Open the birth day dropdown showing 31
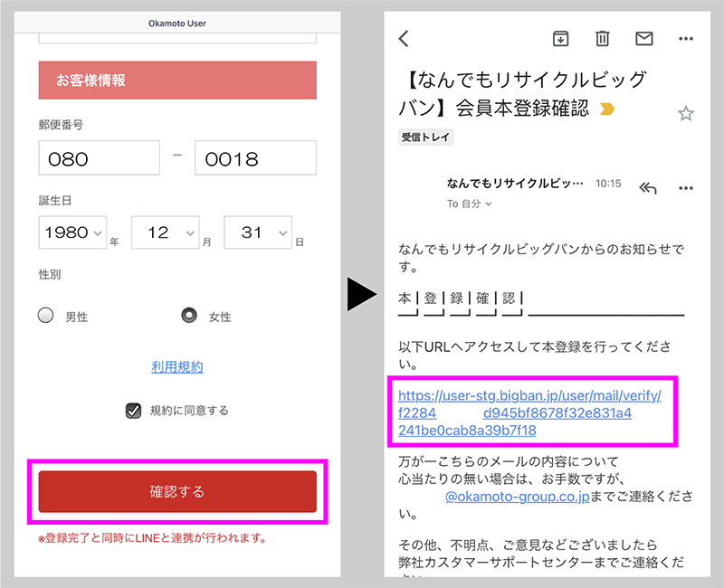Viewport: 724px width, 588px height. [x=258, y=232]
